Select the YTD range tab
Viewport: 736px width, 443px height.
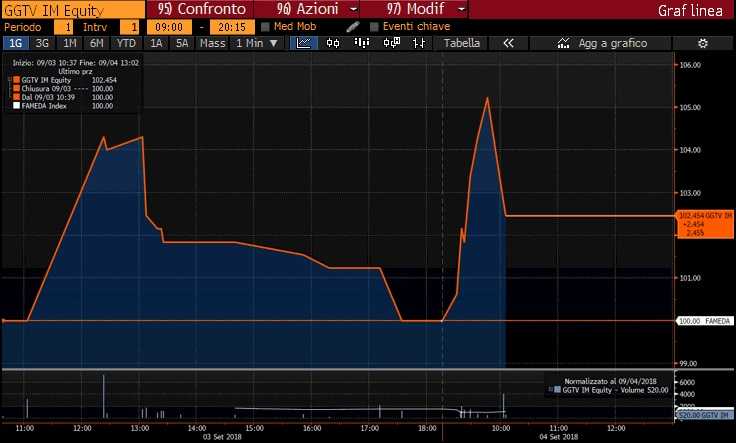click(x=126, y=43)
